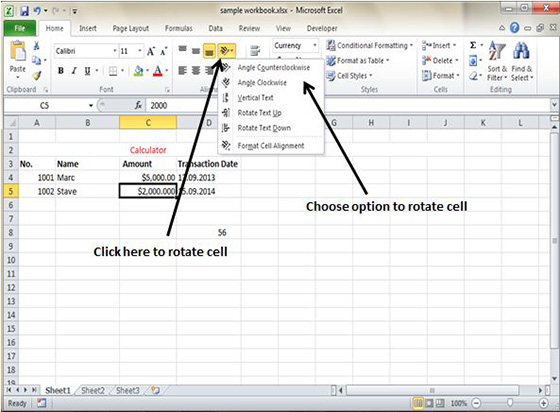This screenshot has width=560, height=412.
Task: Switch to Page Layout view in status bar
Action: click(429, 403)
